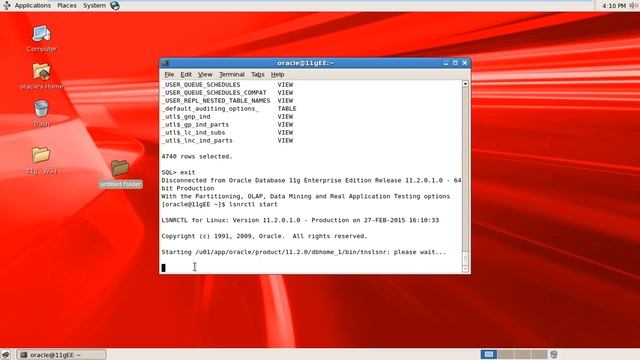Open the Places menu

[x=67, y=6]
